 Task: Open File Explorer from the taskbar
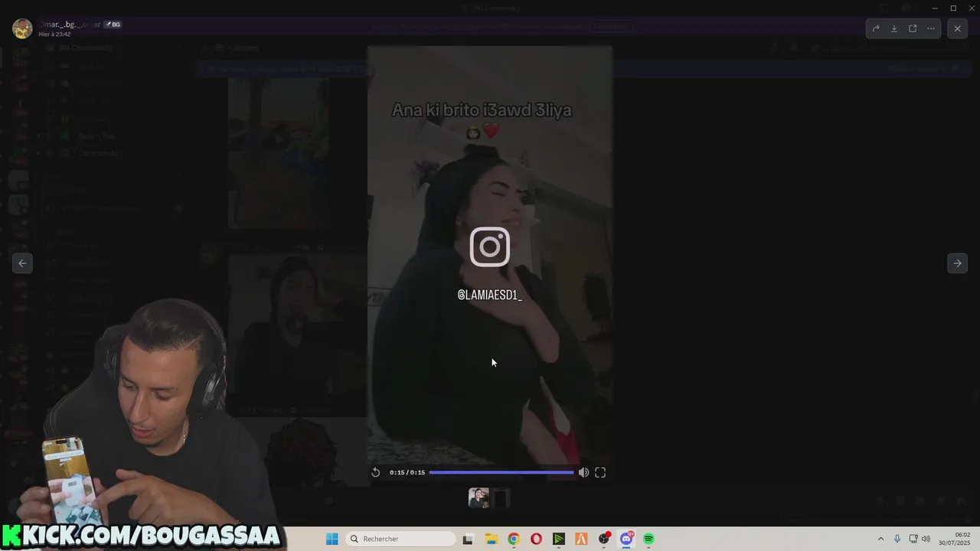tap(491, 539)
